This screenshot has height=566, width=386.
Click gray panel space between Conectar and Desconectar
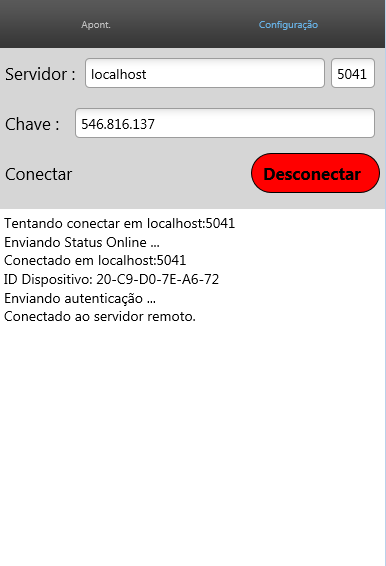click(x=161, y=174)
